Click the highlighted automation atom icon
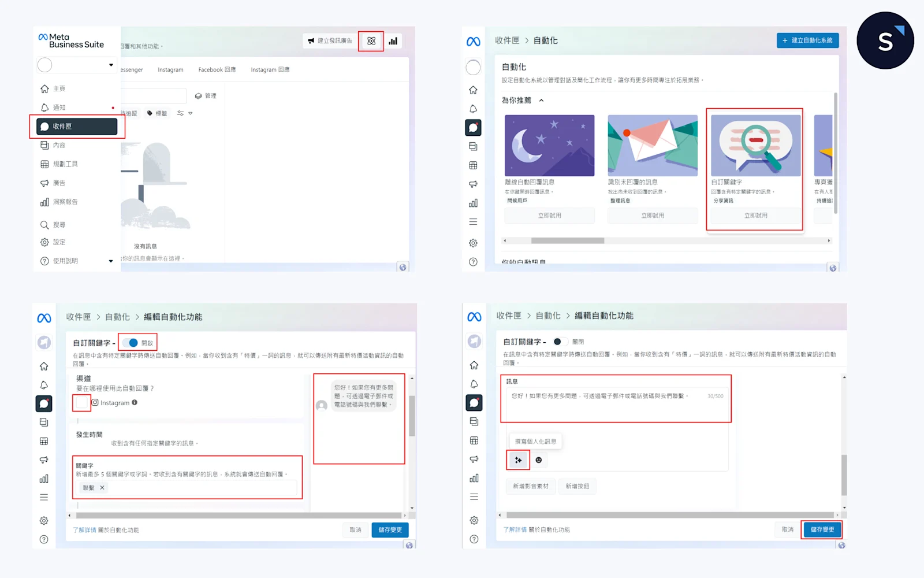 [x=371, y=41]
